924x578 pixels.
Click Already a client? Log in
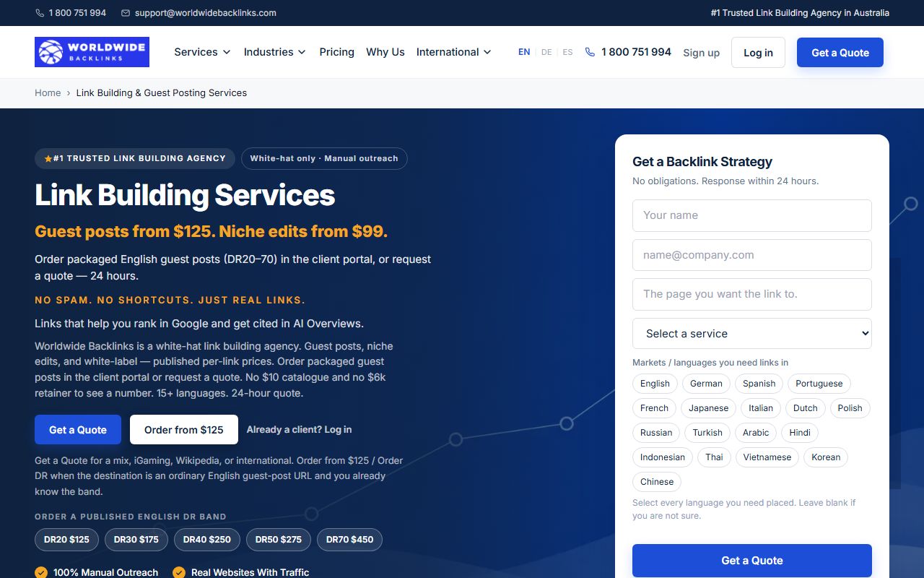[x=299, y=430]
